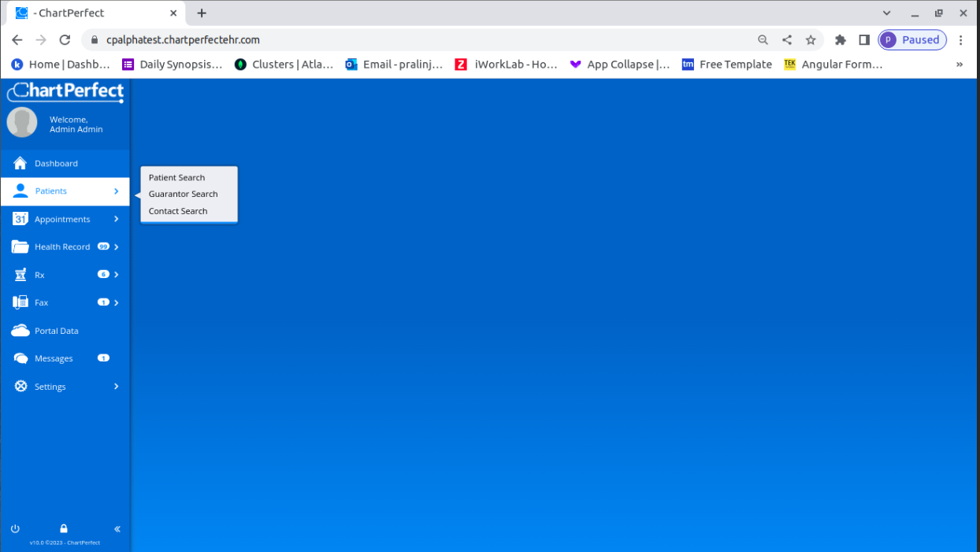Image resolution: width=980 pixels, height=552 pixels.
Task: Open the browser extensions puzzle icon
Action: coord(841,39)
